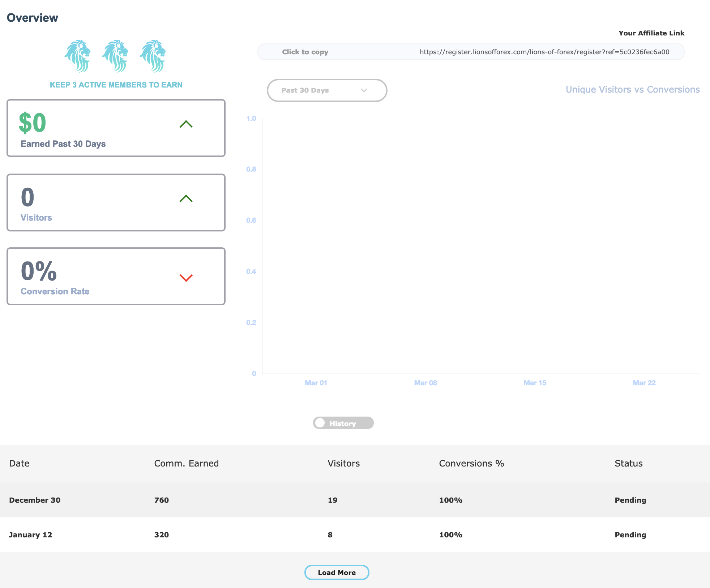Click green up arrow on earnings card

point(186,124)
